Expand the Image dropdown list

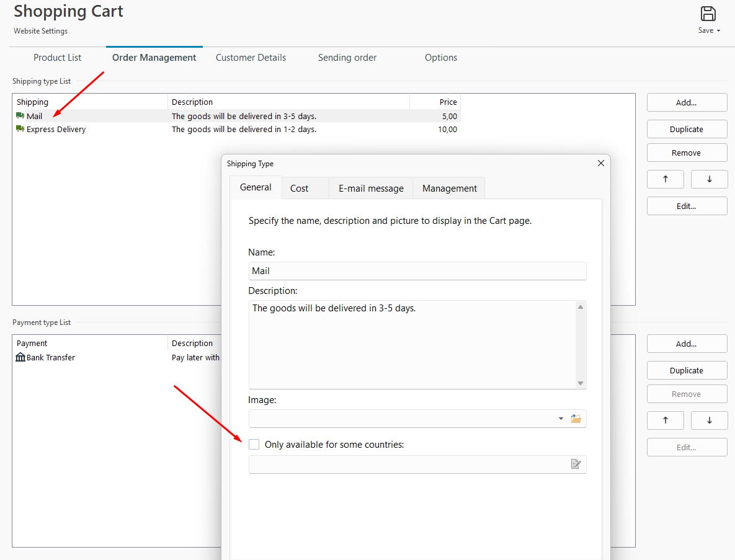pyautogui.click(x=561, y=419)
